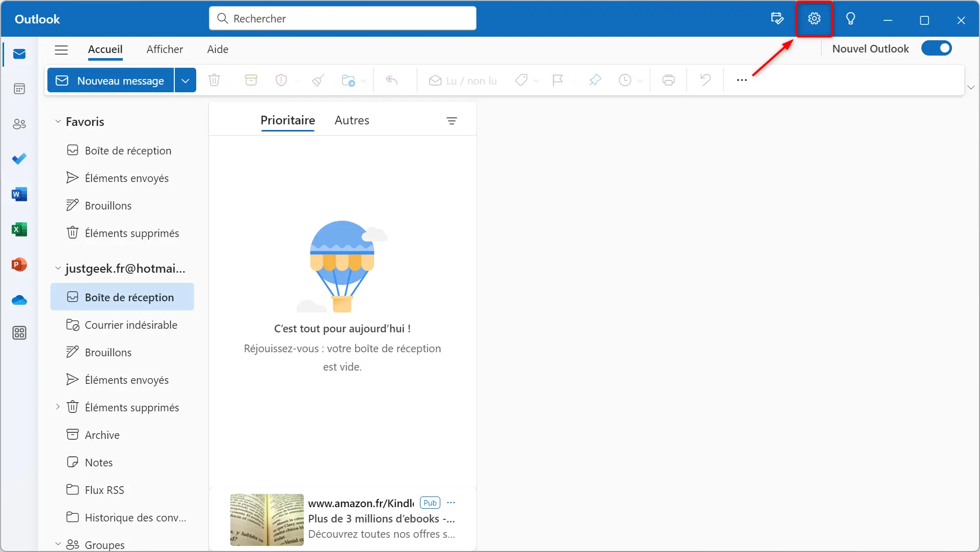Click the Print icon
The height and width of the screenshot is (552, 980).
tap(668, 80)
